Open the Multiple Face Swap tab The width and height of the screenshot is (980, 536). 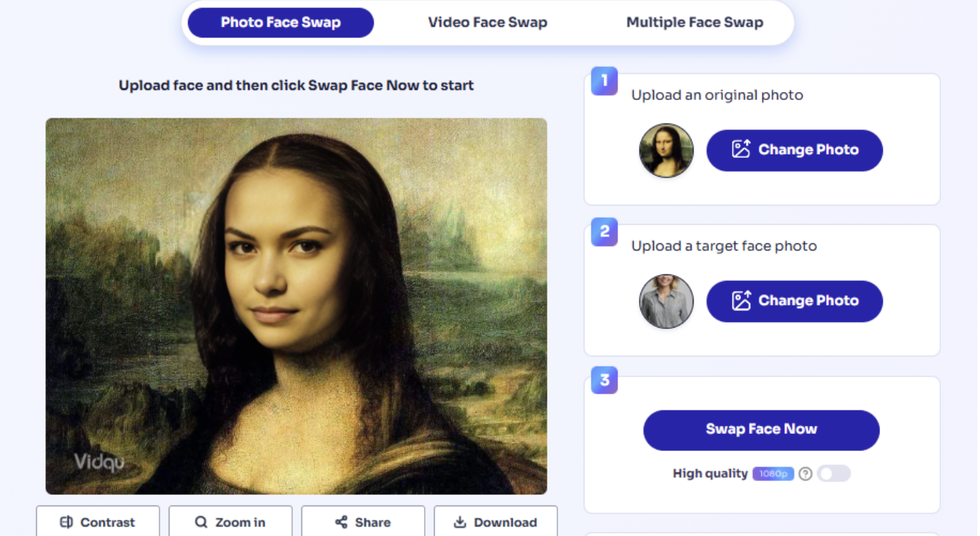pos(694,23)
